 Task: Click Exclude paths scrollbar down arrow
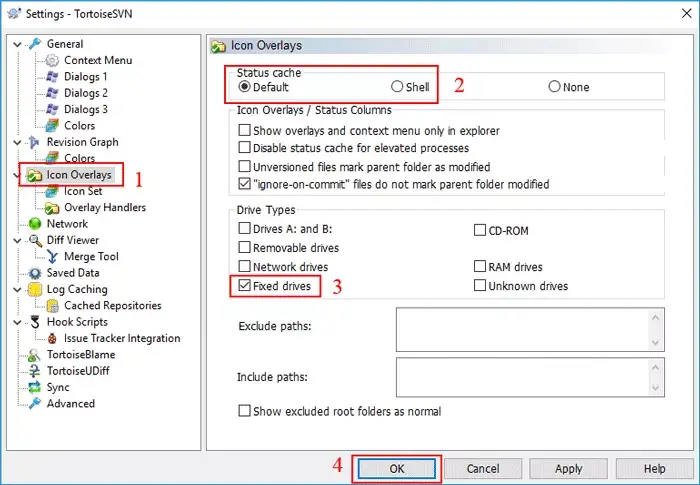[655, 343]
